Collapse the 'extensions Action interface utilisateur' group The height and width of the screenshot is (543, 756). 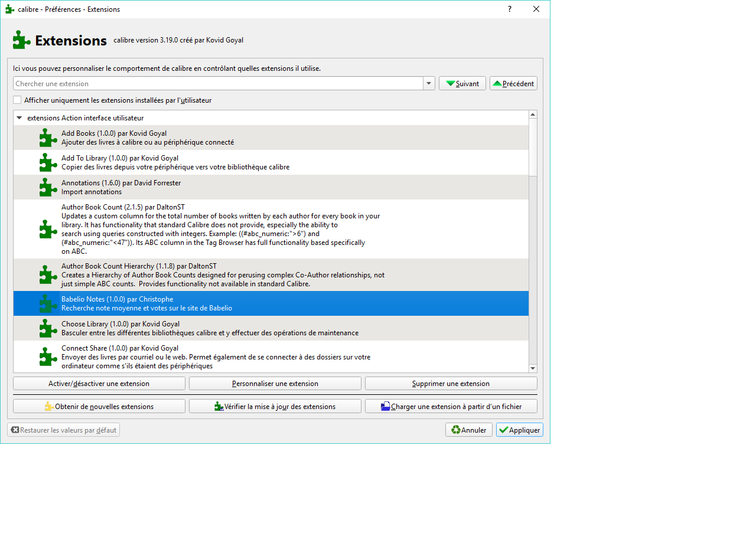[19, 118]
